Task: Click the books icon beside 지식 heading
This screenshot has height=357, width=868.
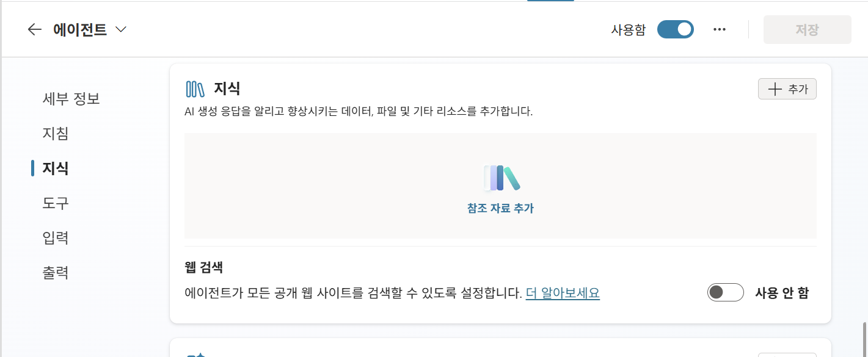Action: point(195,89)
